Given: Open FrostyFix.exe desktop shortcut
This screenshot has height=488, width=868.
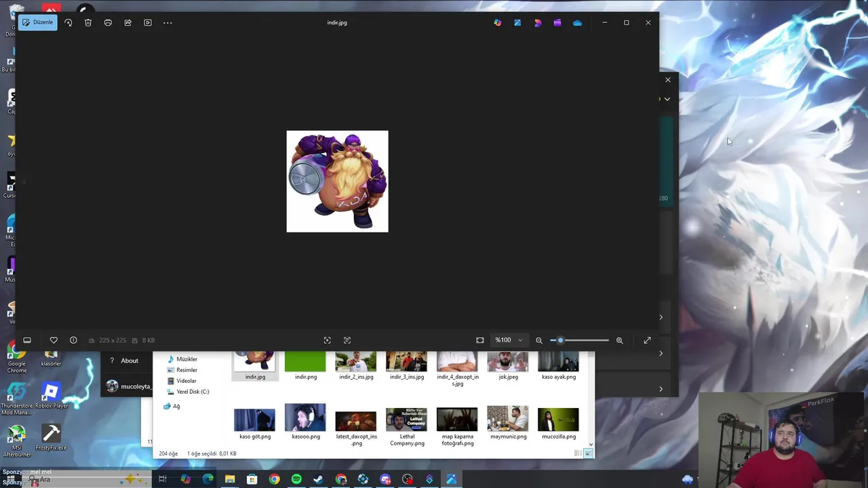Looking at the screenshot, I should tap(51, 438).
